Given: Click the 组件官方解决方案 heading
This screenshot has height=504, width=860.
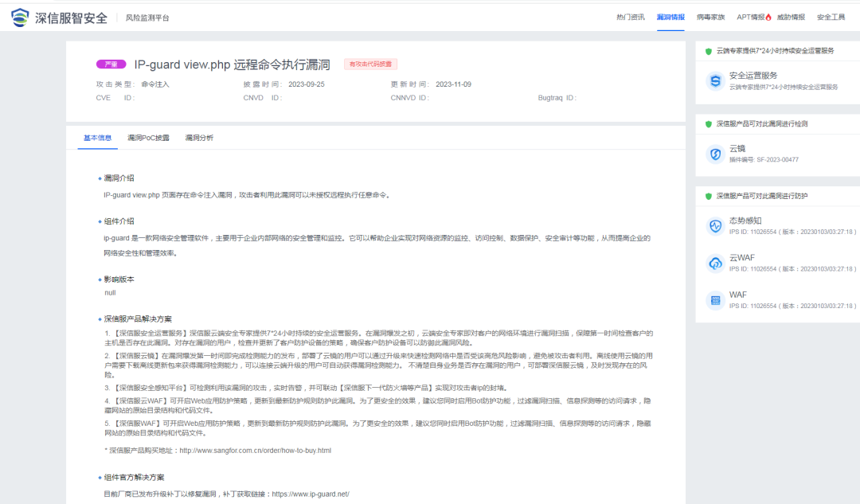Looking at the screenshot, I should click(134, 477).
